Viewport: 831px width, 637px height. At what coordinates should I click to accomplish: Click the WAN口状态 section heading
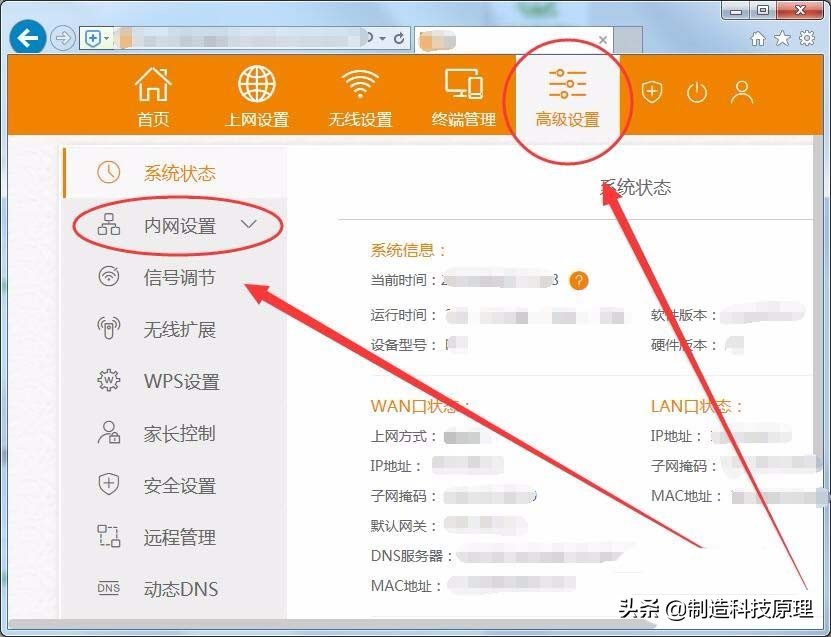[419, 406]
